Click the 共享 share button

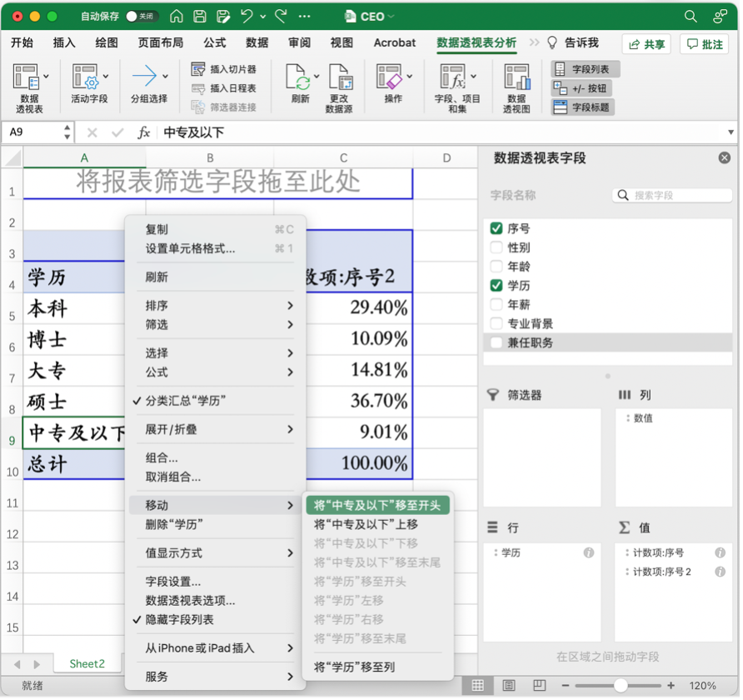[646, 45]
